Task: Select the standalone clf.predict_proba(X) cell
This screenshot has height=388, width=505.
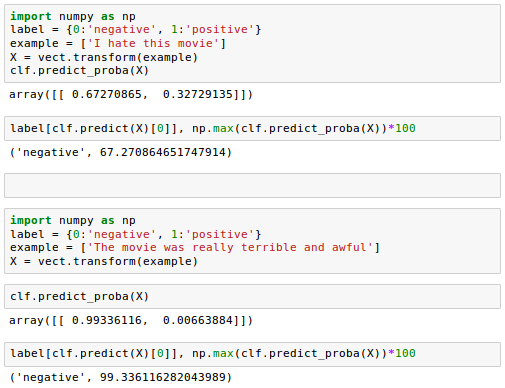Action: [252, 296]
